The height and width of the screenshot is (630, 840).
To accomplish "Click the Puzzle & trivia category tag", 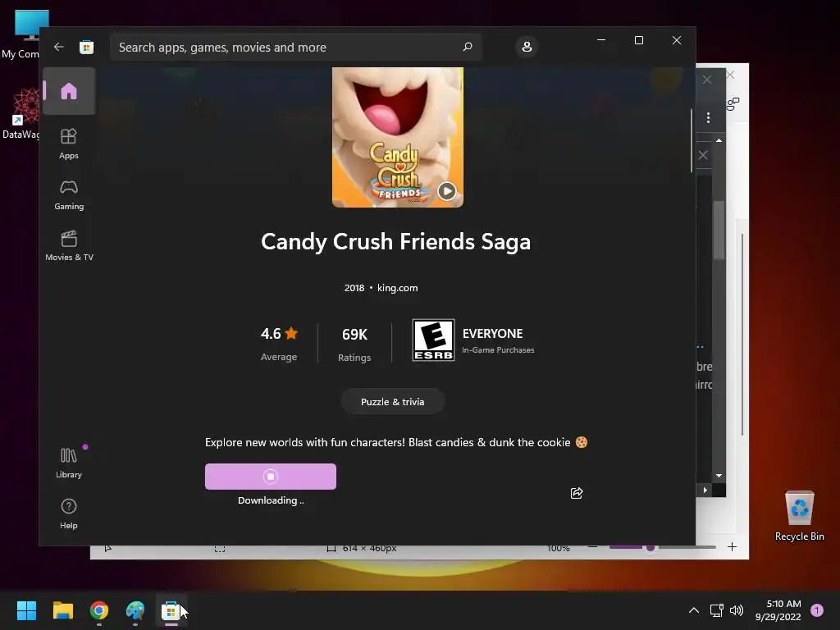I will (393, 402).
